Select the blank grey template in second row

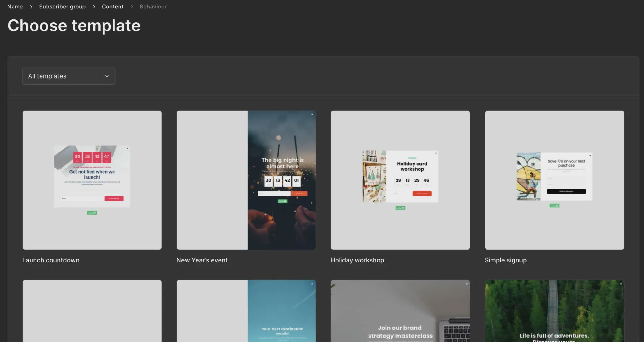coord(92,311)
